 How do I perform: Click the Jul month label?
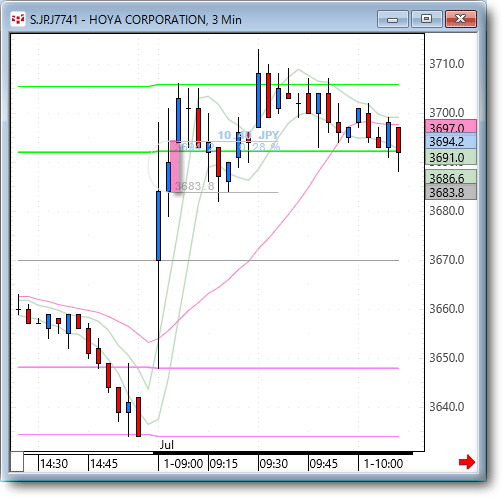point(167,445)
